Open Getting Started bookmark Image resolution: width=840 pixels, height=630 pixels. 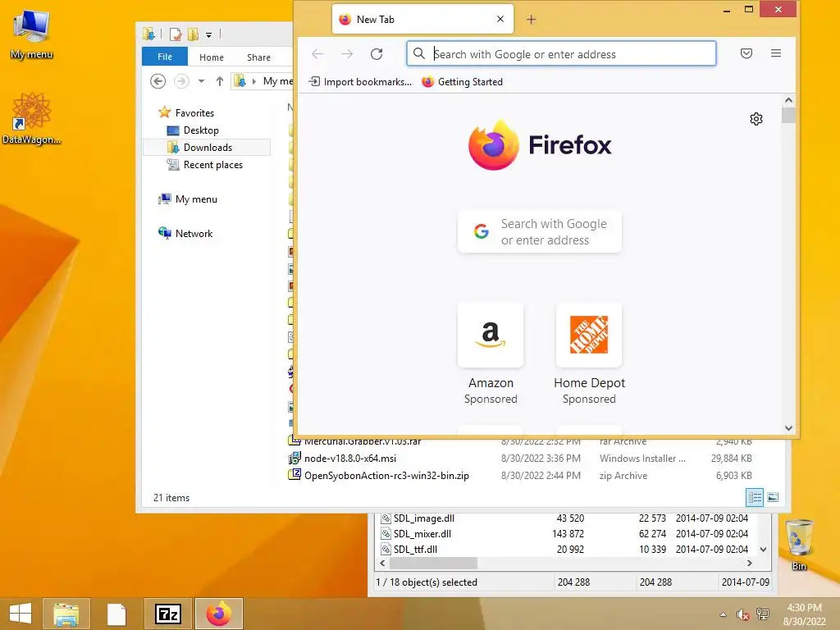(x=463, y=82)
